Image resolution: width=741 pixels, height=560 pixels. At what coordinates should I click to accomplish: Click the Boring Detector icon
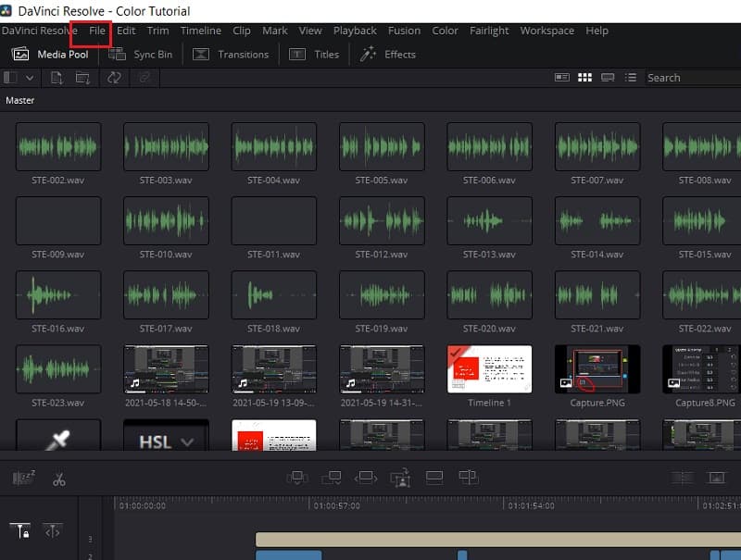(22, 479)
